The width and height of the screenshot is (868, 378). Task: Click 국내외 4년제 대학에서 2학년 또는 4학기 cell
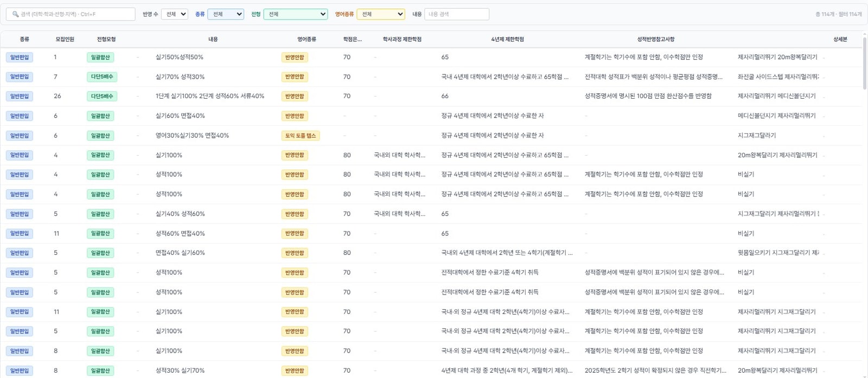tap(507, 253)
